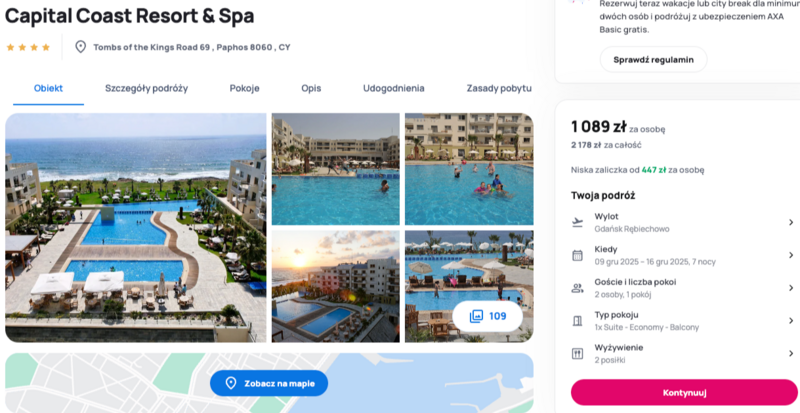Click the location pin icon beside hotel address
Screen dimensions: 800x413
tap(81, 47)
